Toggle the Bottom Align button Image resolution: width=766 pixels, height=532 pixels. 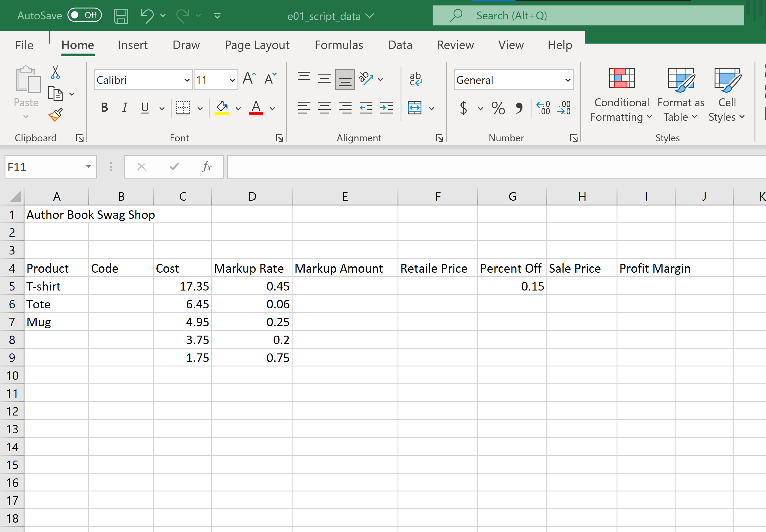[x=345, y=79]
